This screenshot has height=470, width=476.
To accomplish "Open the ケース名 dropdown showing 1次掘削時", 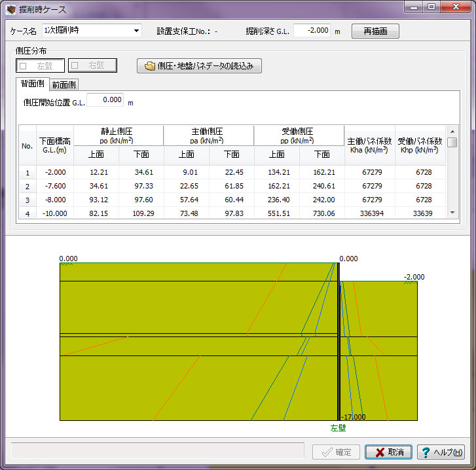I will point(92,31).
